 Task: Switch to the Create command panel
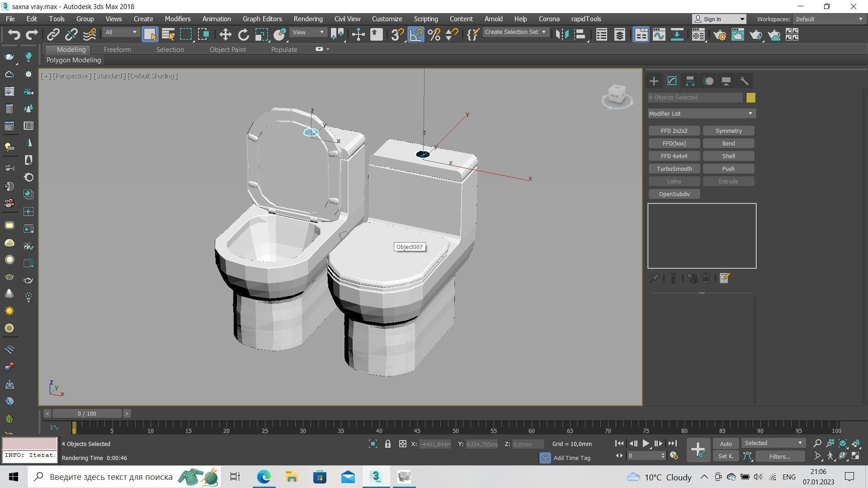(654, 81)
